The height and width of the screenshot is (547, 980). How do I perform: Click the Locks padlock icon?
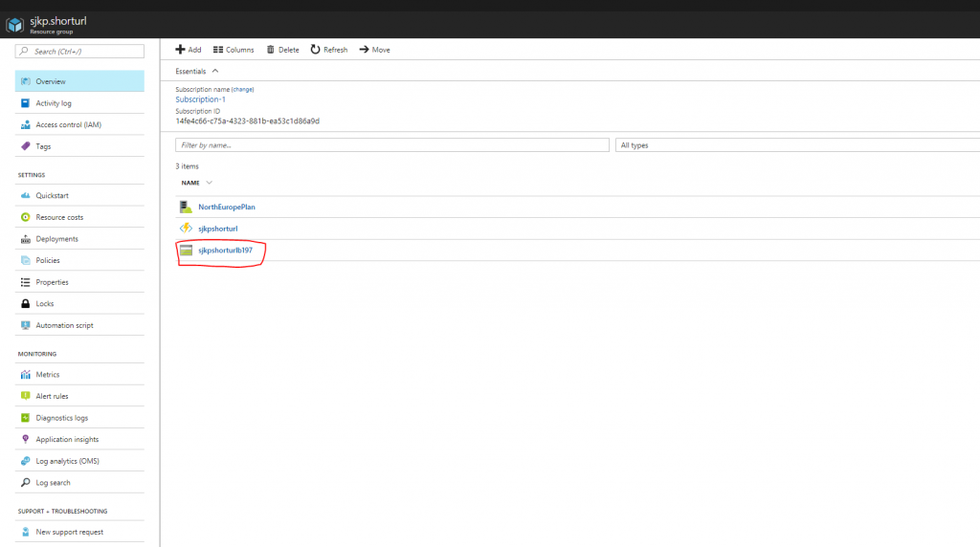pos(26,304)
